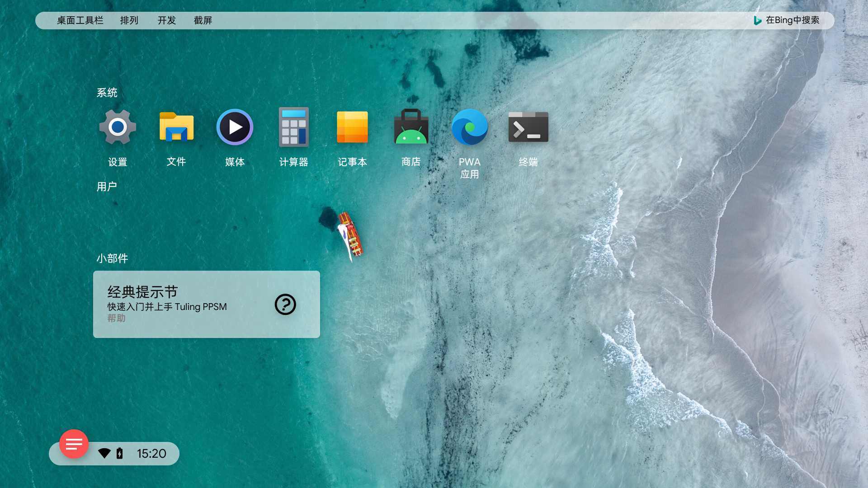Open the 媒体 media player app
Screen dimensions: 868x488
(235, 127)
